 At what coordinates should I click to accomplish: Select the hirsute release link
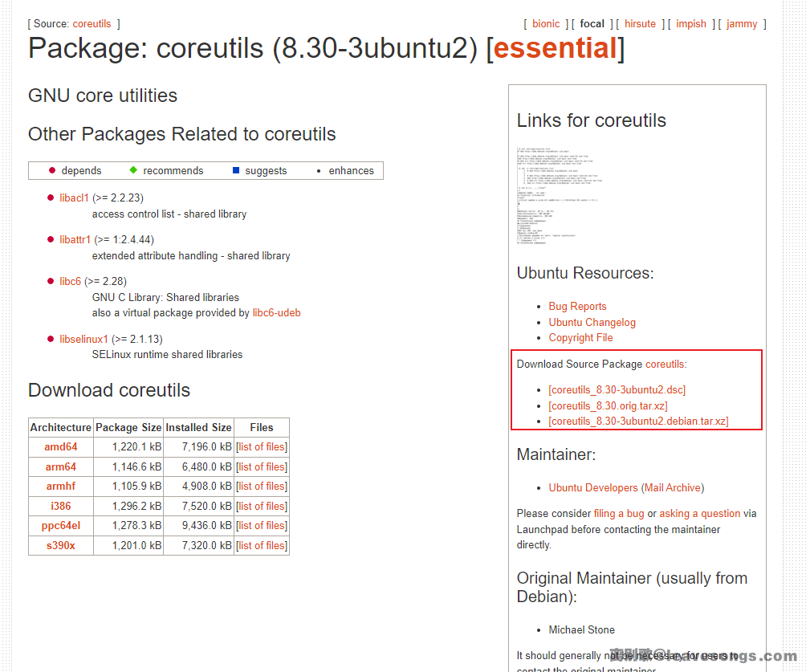click(640, 23)
